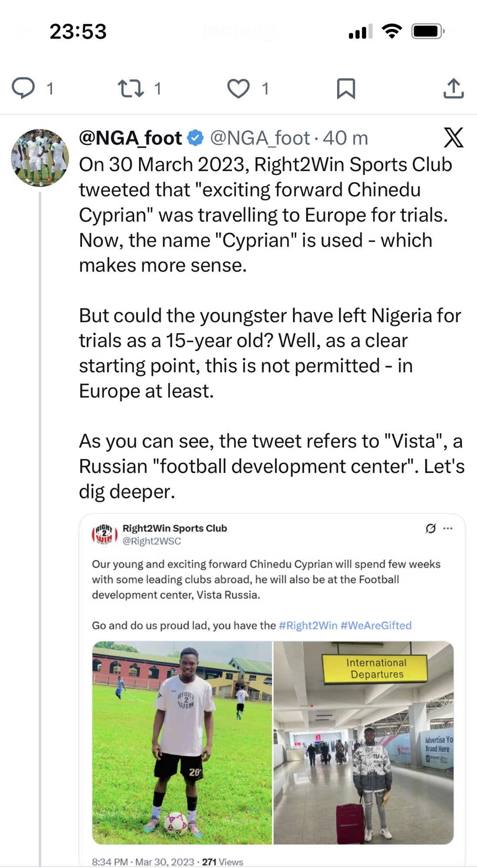477x868 pixels.
Task: Tap the reply speech bubble icon
Action: [23, 88]
